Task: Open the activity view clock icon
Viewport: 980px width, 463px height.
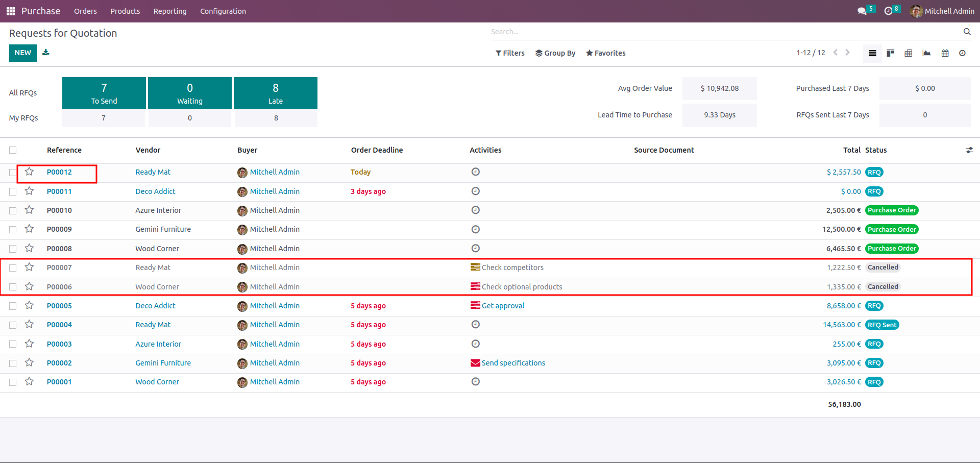Action: coord(962,53)
